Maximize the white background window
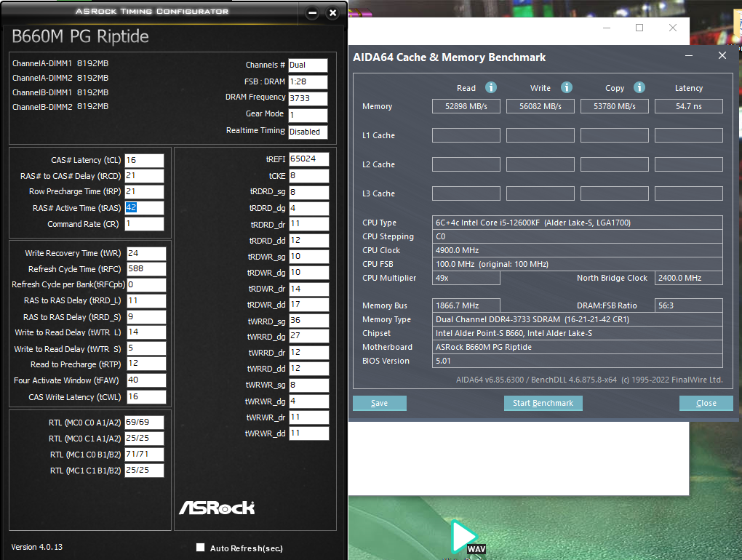This screenshot has height=560, width=742. coord(639,28)
